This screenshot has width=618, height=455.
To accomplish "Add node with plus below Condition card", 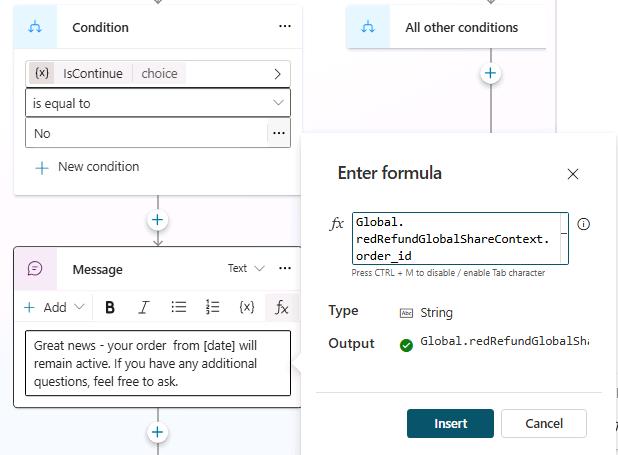I will point(158,220).
